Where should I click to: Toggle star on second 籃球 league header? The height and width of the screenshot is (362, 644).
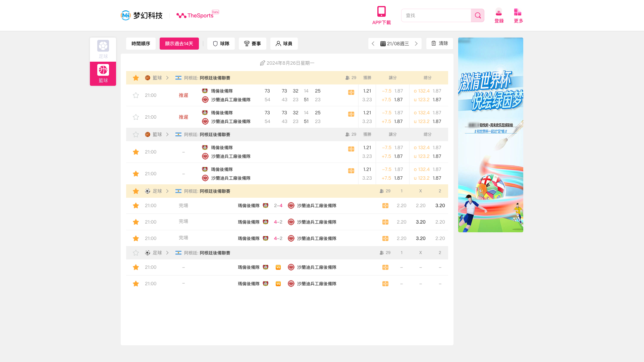136,135
